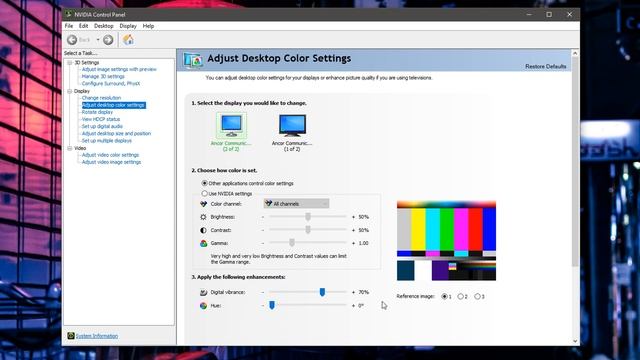640x360 pixels.
Task: Open the File menu
Action: pos(69,26)
